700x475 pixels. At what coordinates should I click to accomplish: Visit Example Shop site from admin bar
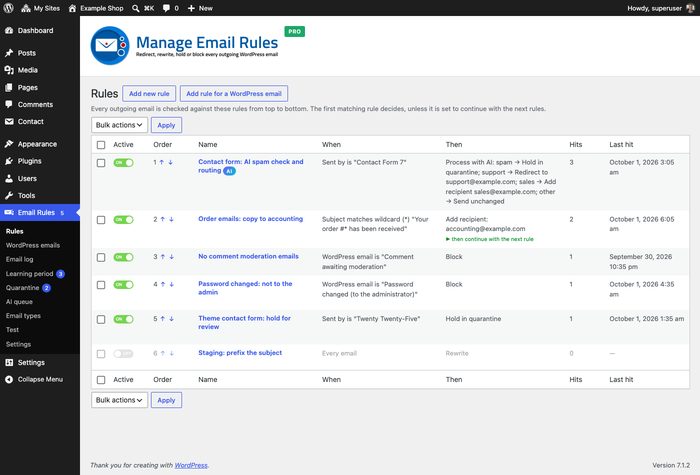pos(96,8)
